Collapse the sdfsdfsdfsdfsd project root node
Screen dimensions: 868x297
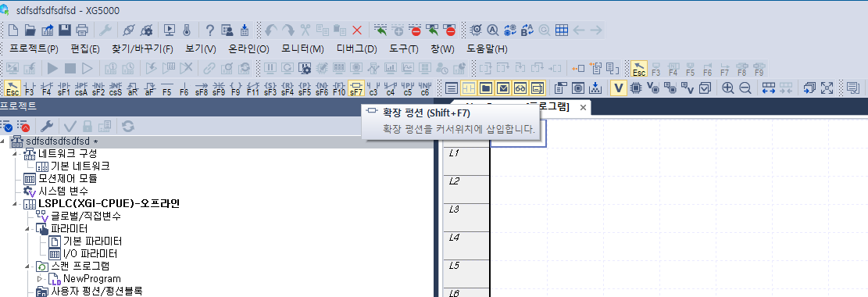pos(3,141)
